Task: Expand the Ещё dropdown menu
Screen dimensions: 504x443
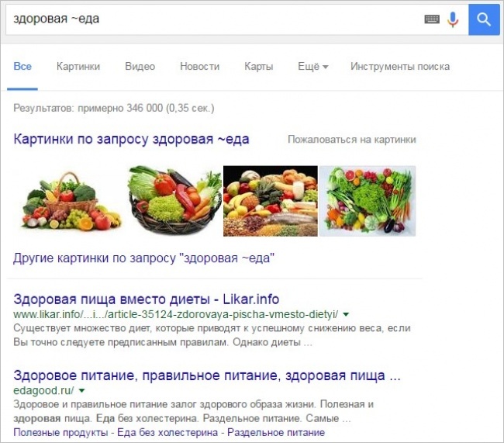Action: tap(312, 66)
